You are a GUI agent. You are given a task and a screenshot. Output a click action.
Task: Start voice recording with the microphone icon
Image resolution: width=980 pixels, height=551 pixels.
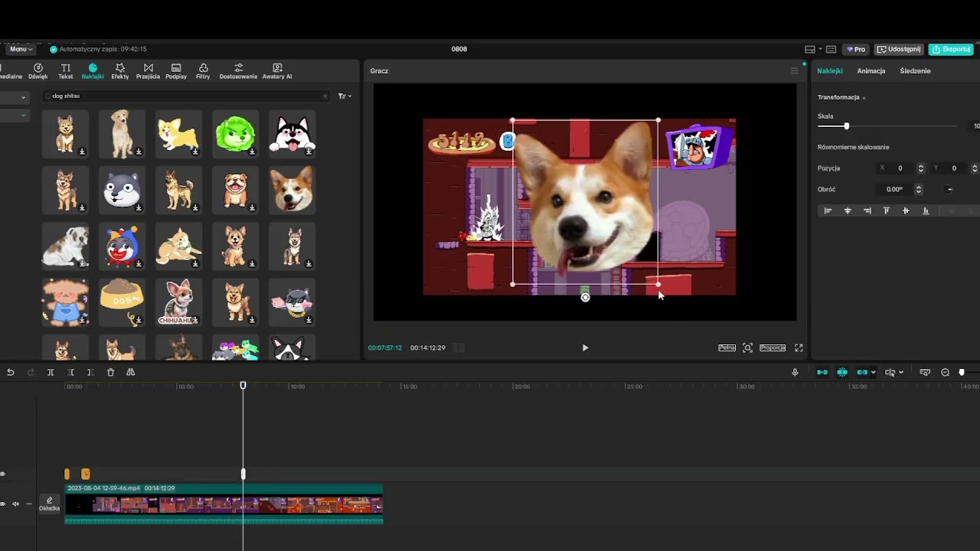coord(795,373)
